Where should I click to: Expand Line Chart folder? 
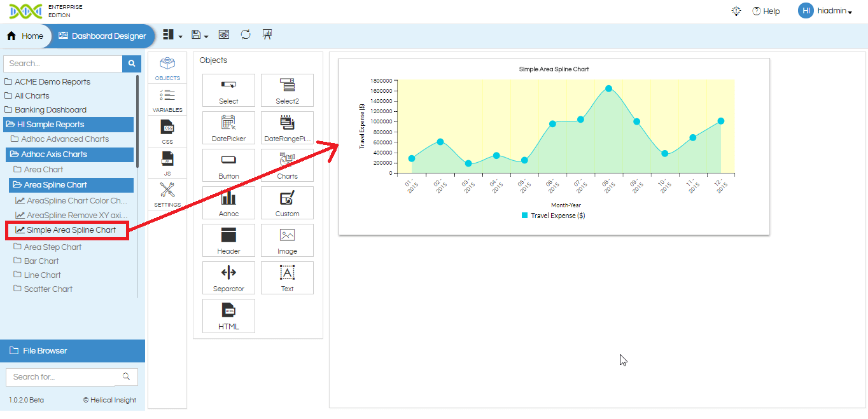click(38, 275)
